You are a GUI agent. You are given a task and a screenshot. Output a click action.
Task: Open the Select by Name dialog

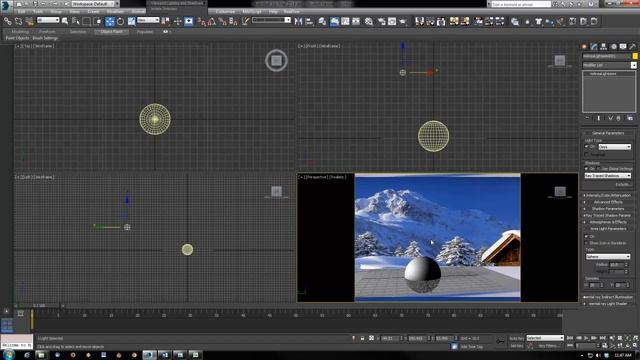(x=76, y=21)
